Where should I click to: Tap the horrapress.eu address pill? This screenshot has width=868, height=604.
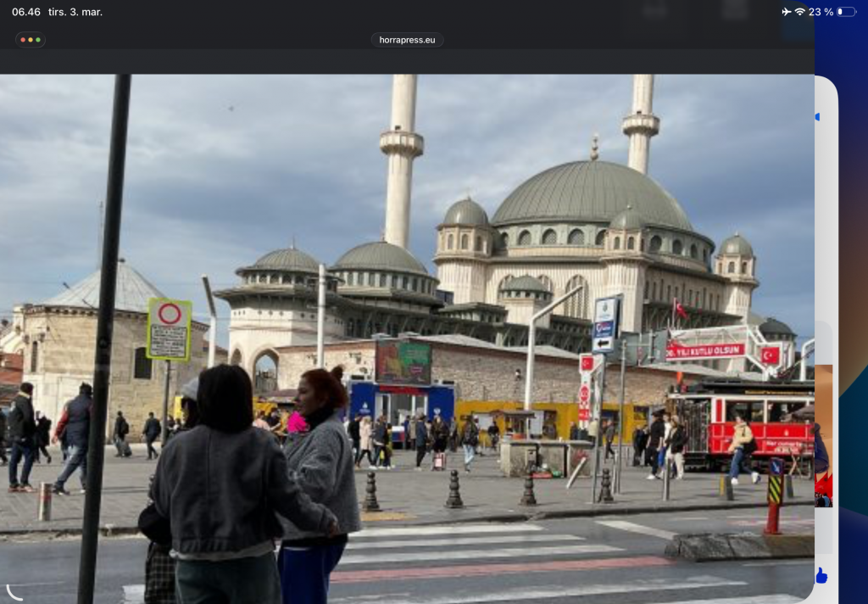(407, 40)
